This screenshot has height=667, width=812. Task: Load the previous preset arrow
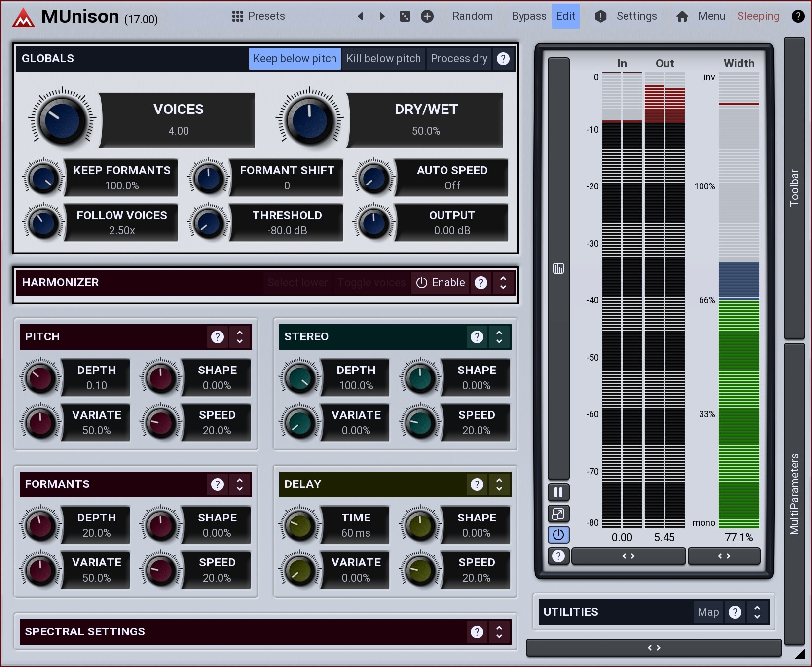pos(360,16)
